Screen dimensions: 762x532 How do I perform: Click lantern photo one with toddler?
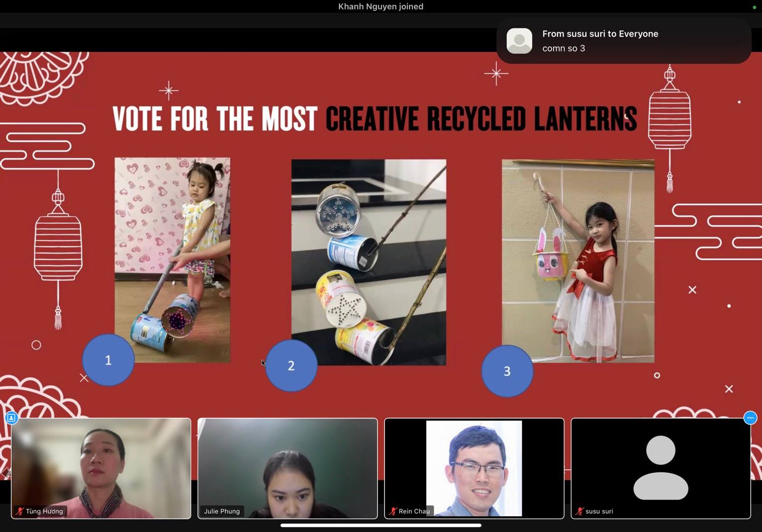[x=173, y=260]
